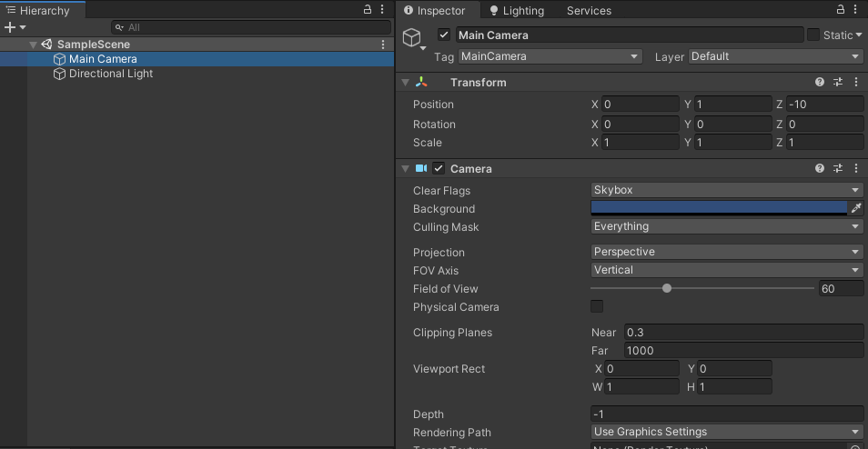Pick Background color with the eyedropper
868x449 pixels.
pyautogui.click(x=856, y=208)
